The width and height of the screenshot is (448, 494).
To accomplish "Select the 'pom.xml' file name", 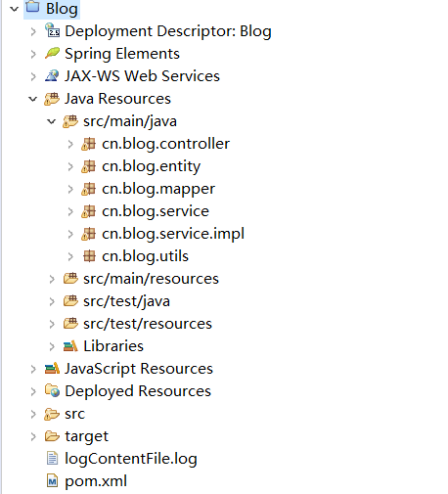I will 96,481.
